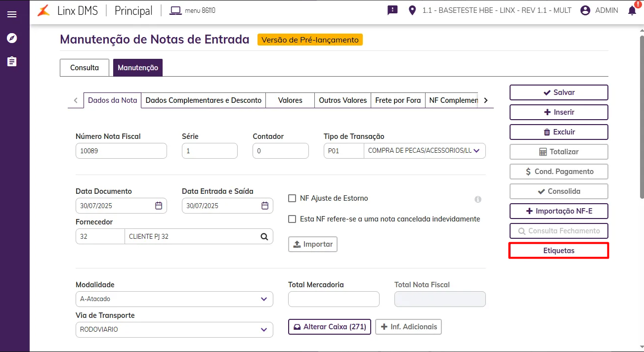The width and height of the screenshot is (644, 352).
Task: Open the clipboard icon in the sidebar
Action: click(x=12, y=61)
